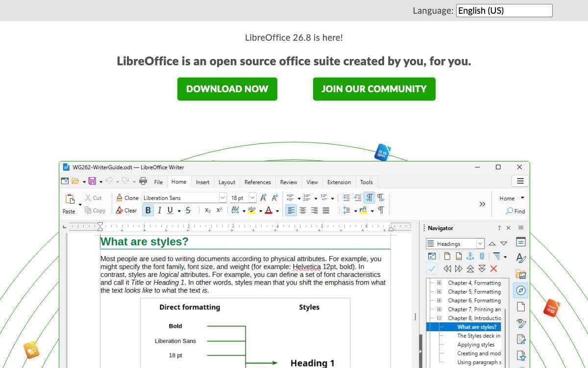Viewport: 588px width, 368px height.
Task: Click the red X delete icon in Navigator
Action: [493, 268]
